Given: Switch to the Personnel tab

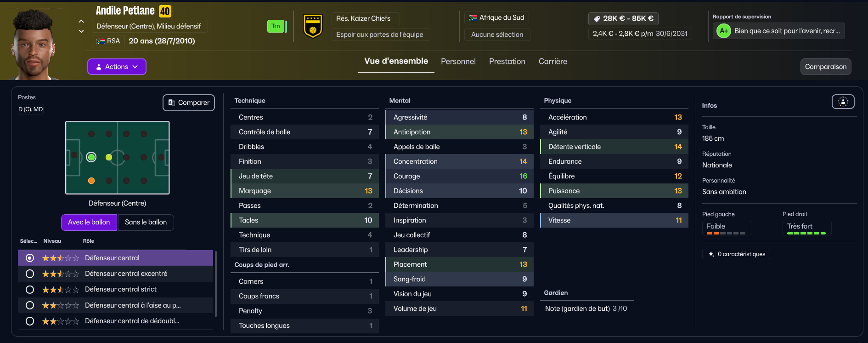Looking at the screenshot, I should (x=458, y=61).
